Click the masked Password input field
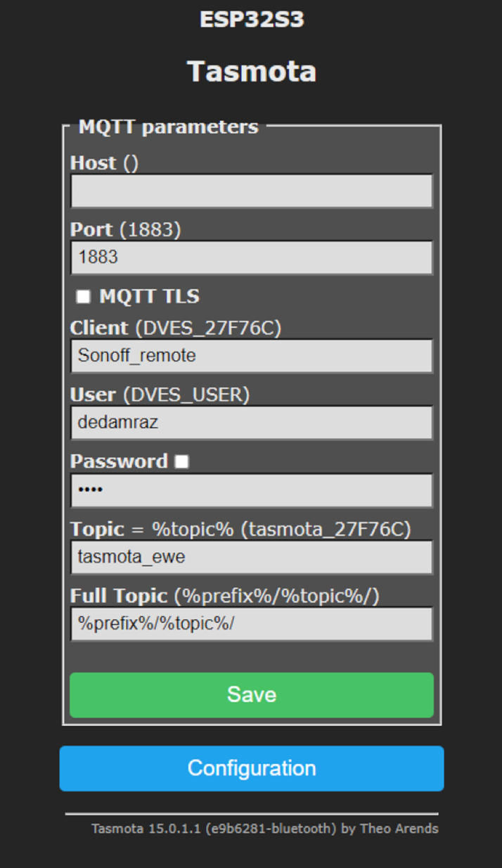The image size is (502, 868). click(x=252, y=490)
